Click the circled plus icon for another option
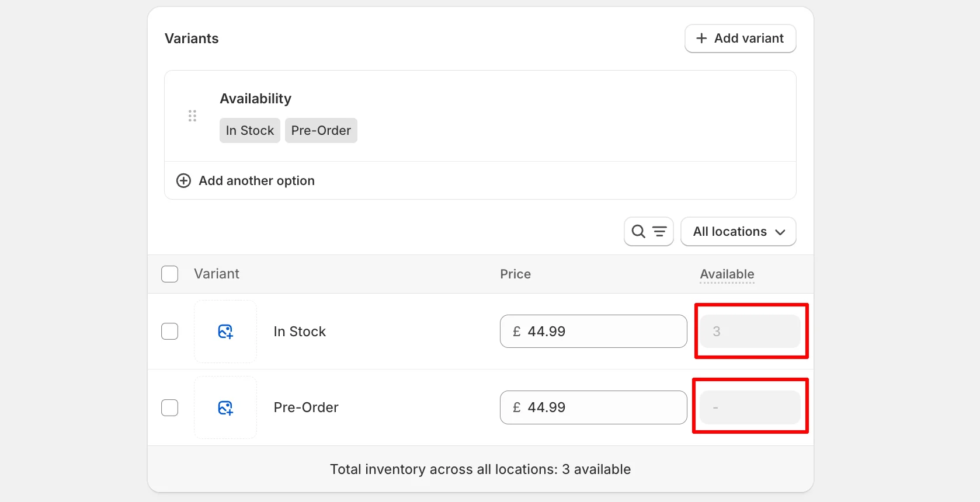The width and height of the screenshot is (980, 502). 183,181
